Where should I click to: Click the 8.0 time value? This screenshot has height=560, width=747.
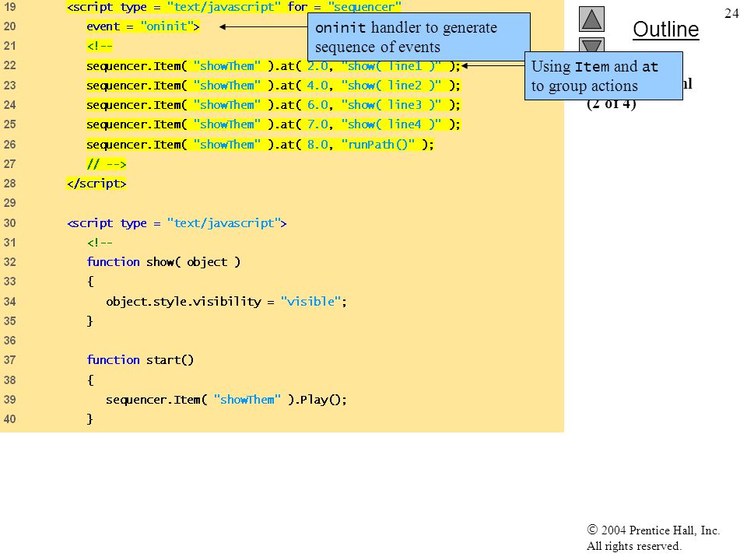pos(317,145)
